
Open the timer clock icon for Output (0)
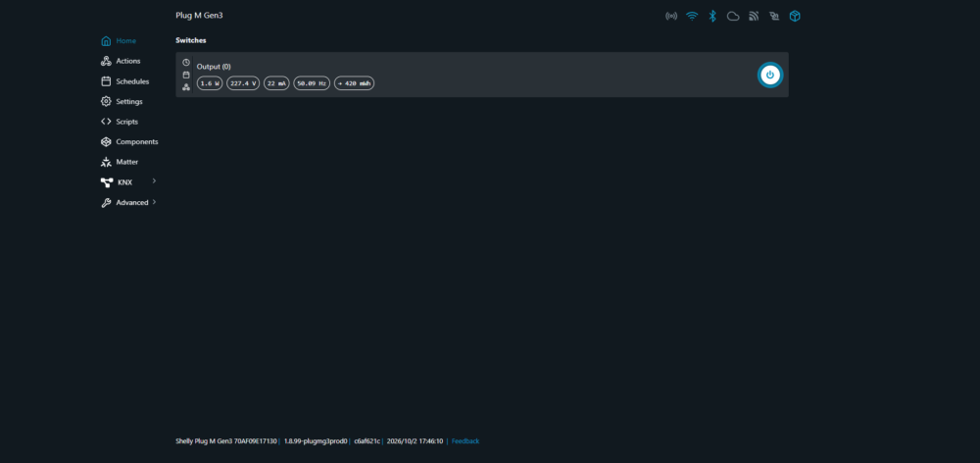[x=185, y=63]
